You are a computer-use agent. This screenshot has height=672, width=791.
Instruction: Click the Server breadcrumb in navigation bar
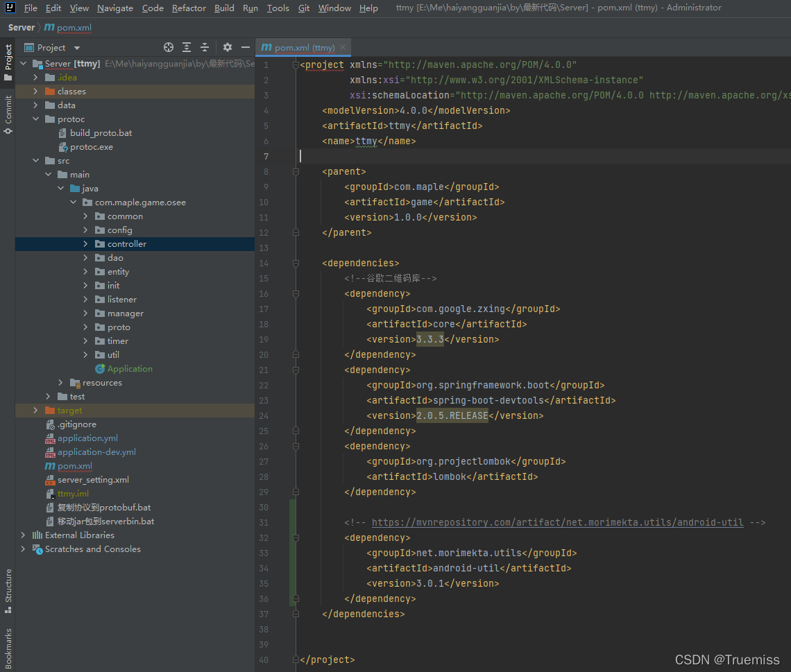22,28
